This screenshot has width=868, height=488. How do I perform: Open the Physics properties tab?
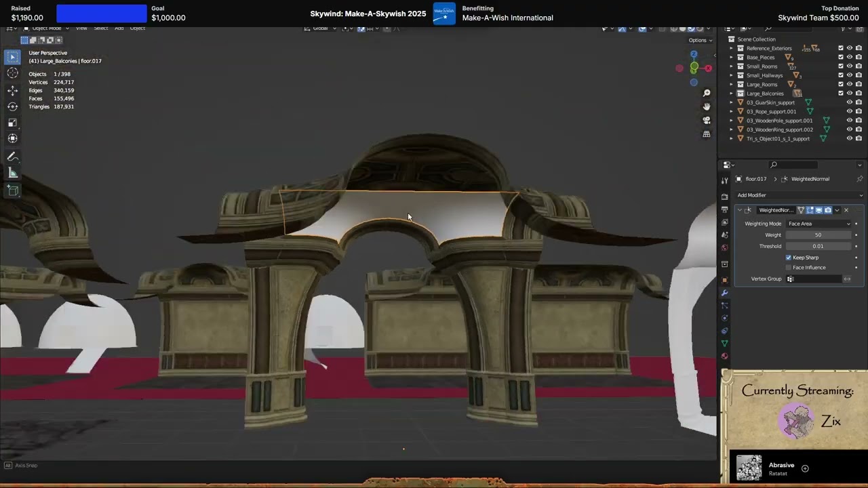click(x=724, y=318)
